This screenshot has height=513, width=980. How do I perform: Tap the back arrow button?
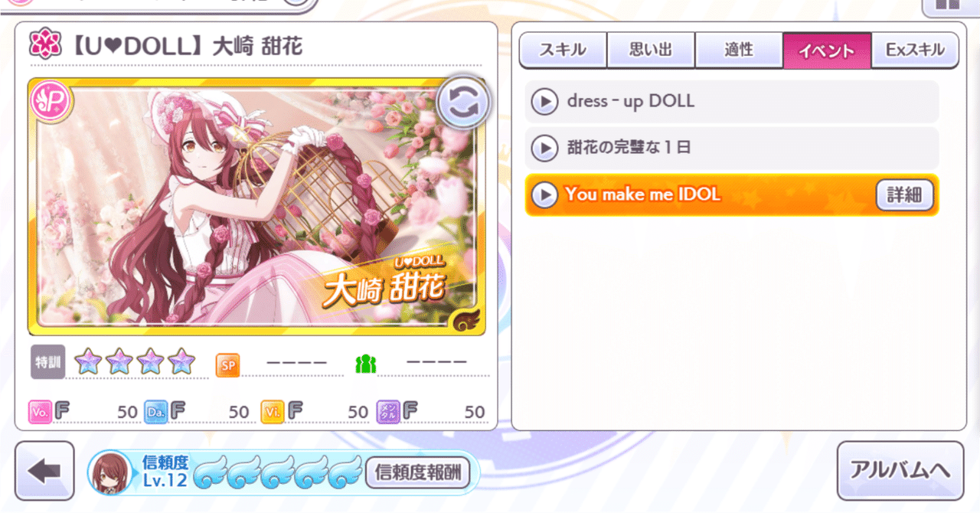tap(45, 472)
